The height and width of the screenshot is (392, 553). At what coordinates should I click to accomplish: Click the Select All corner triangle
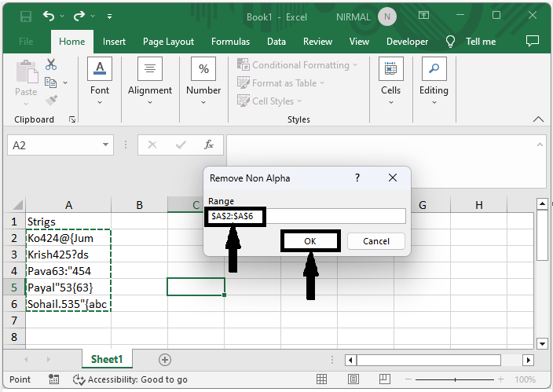pos(17,205)
